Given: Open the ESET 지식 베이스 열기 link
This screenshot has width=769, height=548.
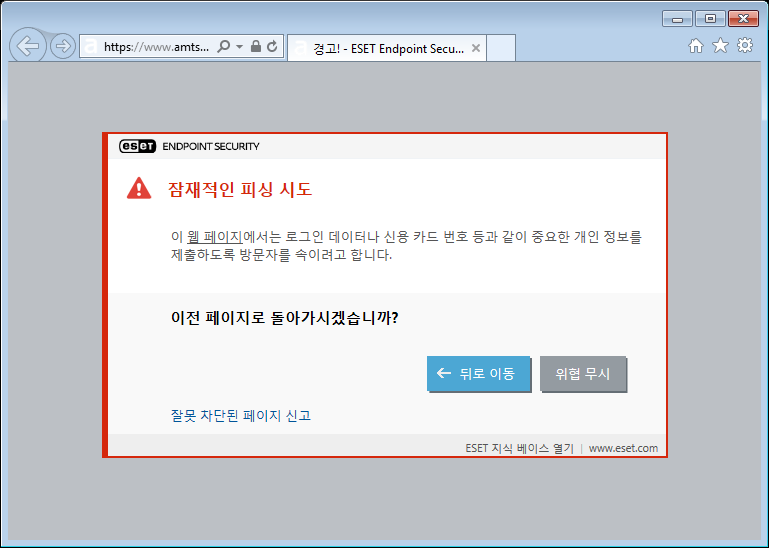Looking at the screenshot, I should (519, 448).
